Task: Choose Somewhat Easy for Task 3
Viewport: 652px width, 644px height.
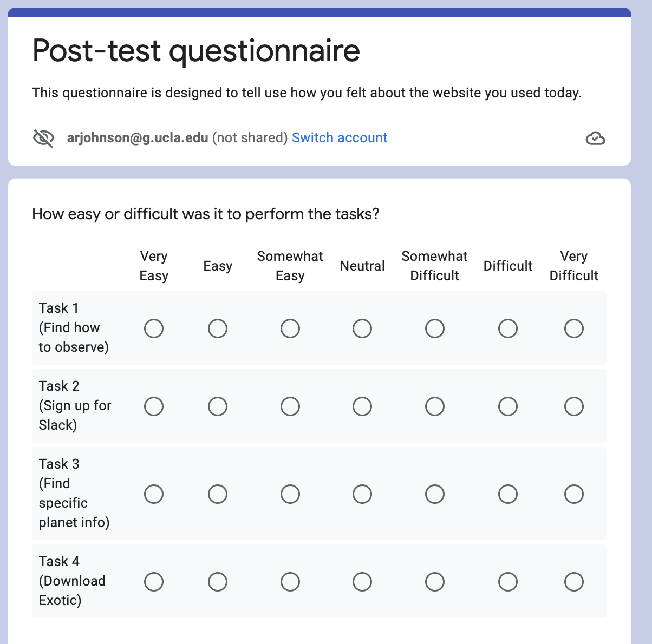Action: pos(290,494)
